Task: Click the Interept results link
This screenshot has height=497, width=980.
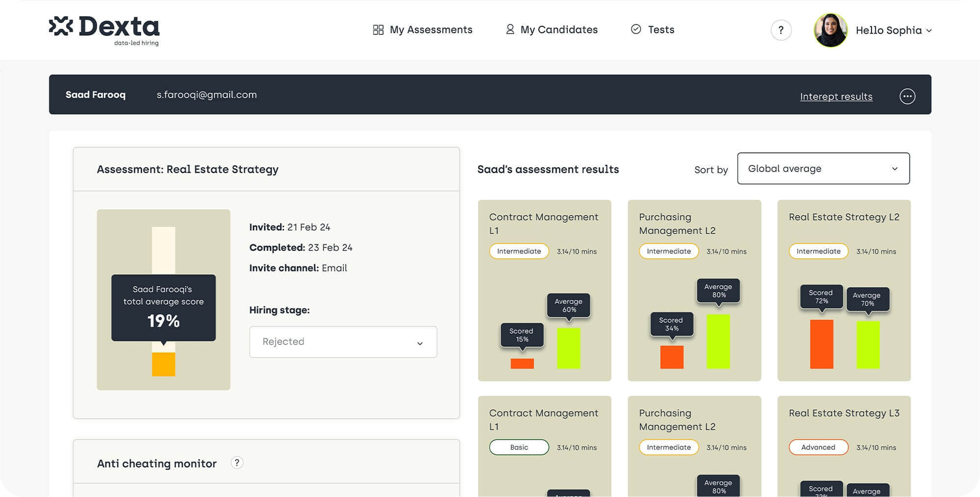Action: (x=836, y=97)
